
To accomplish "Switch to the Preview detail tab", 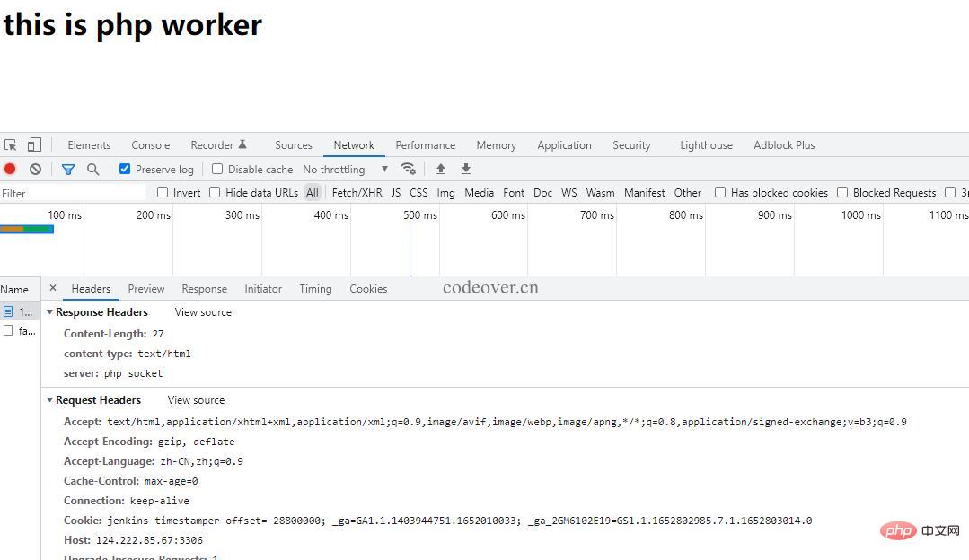I will (x=146, y=289).
